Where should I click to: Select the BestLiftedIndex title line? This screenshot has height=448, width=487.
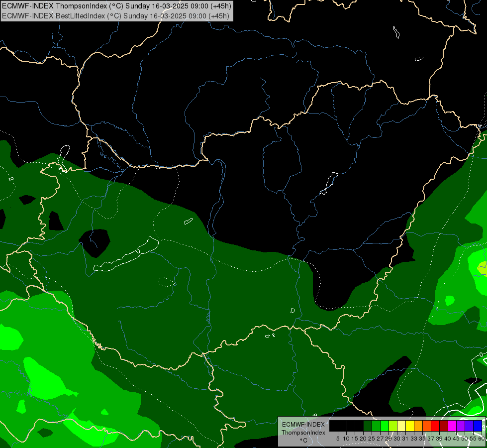pos(115,16)
